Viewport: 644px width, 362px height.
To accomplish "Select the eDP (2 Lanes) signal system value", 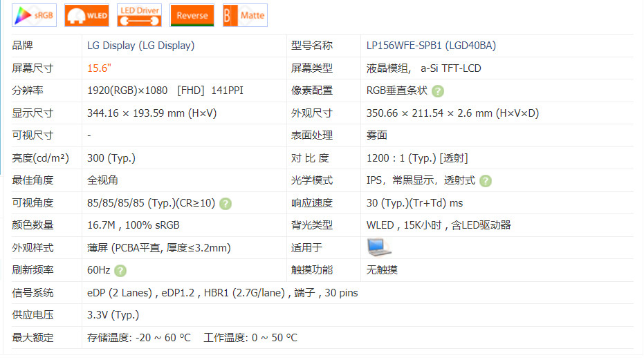I will 223,293.
